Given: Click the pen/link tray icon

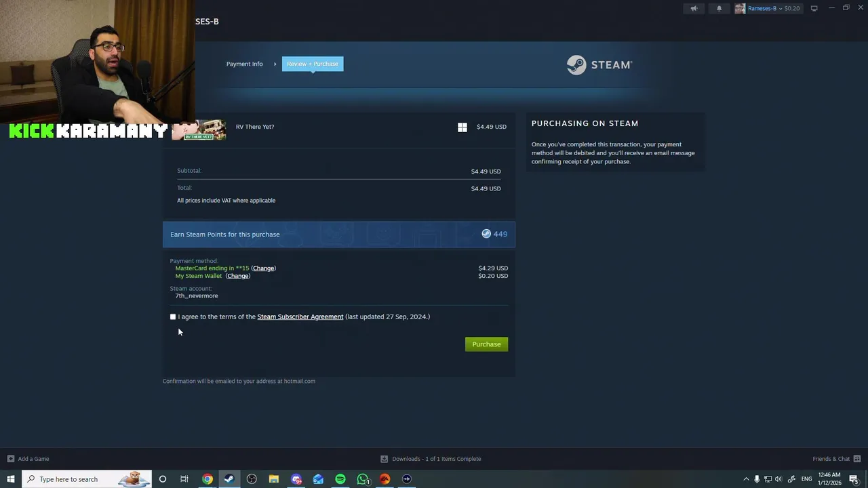Looking at the screenshot, I should [791, 479].
